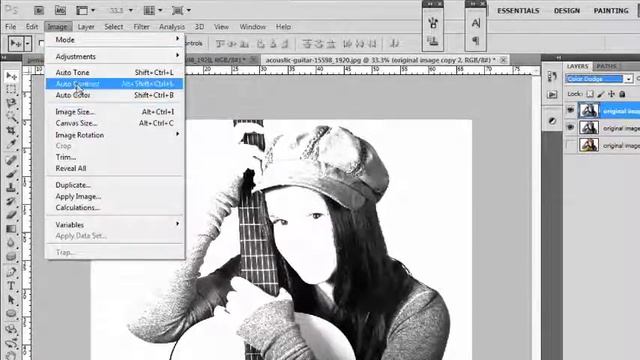The width and height of the screenshot is (640, 360).
Task: Open the Clone Source floating panel icon
Action: [x=433, y=41]
